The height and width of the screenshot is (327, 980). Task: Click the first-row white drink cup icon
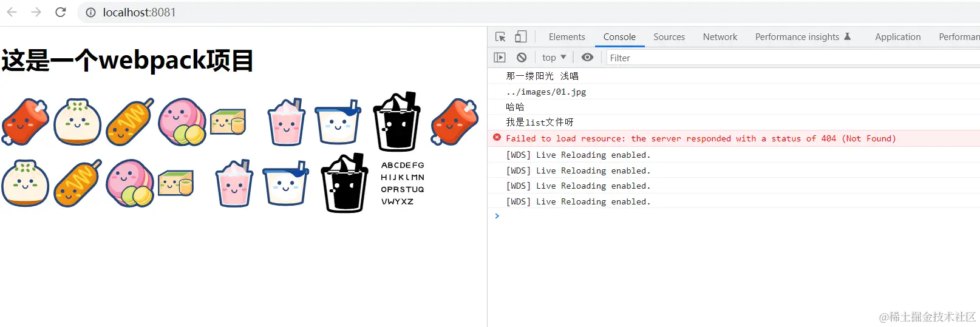338,122
